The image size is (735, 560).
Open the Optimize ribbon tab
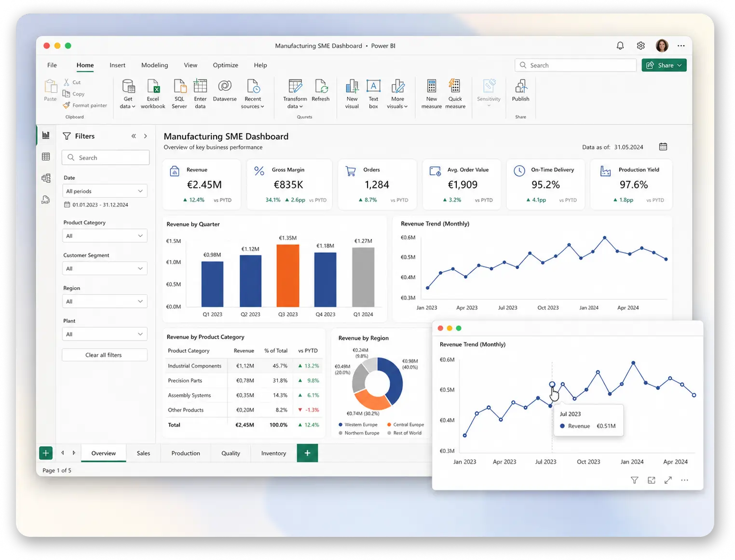click(225, 65)
